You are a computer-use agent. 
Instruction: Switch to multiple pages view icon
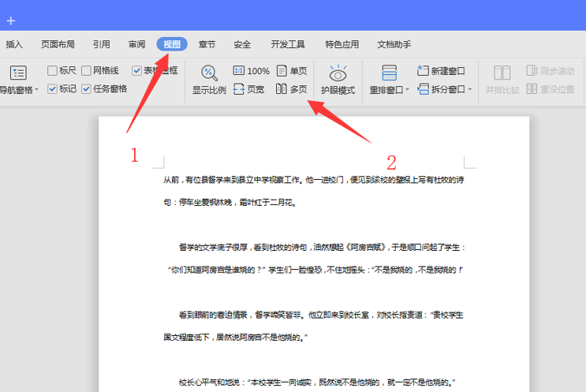[282, 88]
